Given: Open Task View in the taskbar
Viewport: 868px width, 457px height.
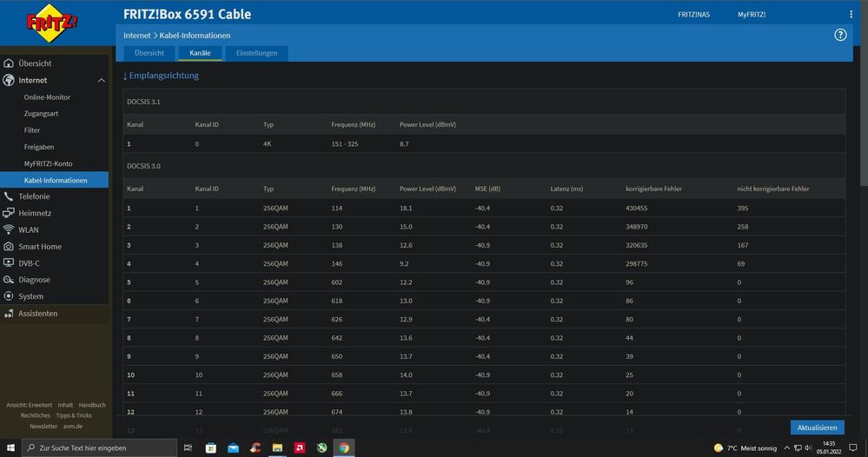Looking at the screenshot, I should point(188,447).
